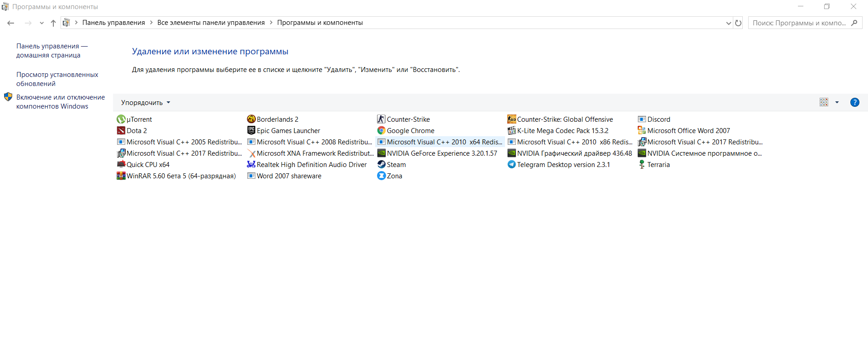
Task: Select the µTorrent program icon
Action: click(x=121, y=119)
